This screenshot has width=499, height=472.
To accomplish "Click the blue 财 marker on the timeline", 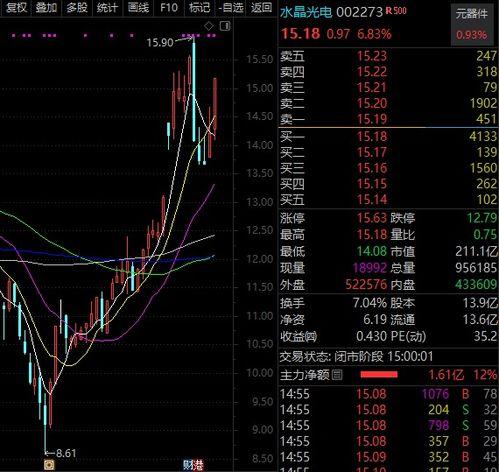I will click(x=188, y=464).
